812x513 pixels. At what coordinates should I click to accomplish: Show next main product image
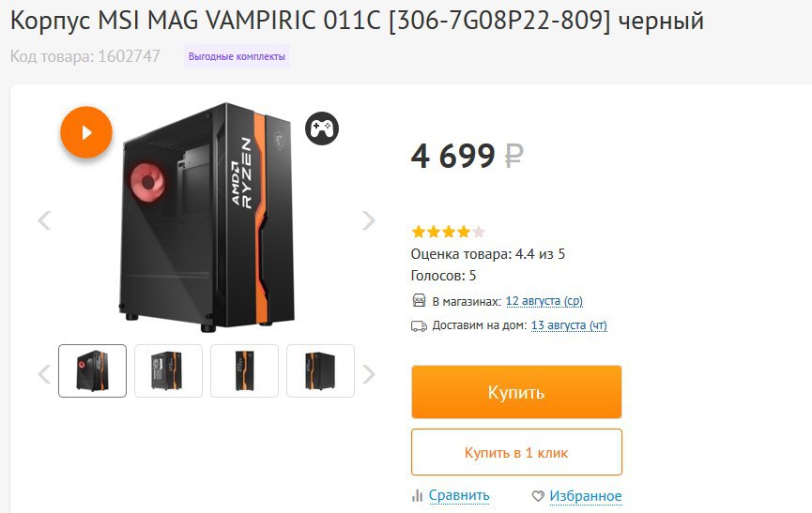click(x=368, y=220)
